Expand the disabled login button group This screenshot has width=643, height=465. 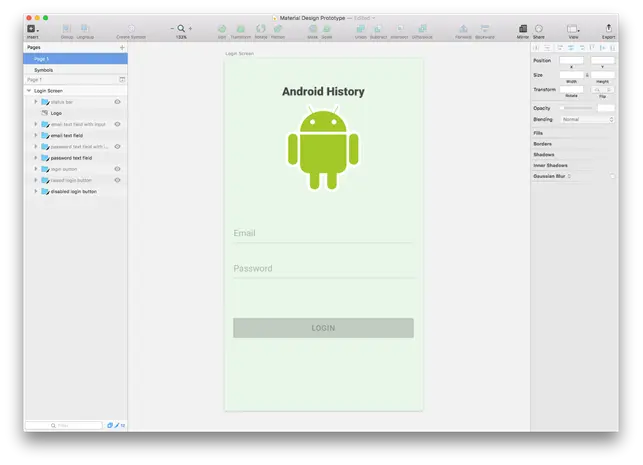click(x=36, y=191)
